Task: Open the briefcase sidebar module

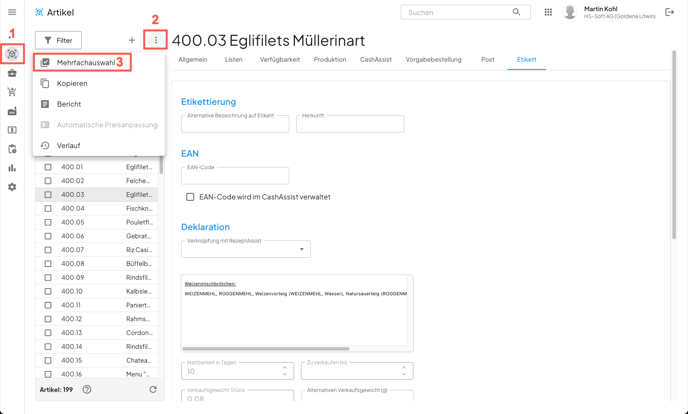Action: tap(12, 73)
